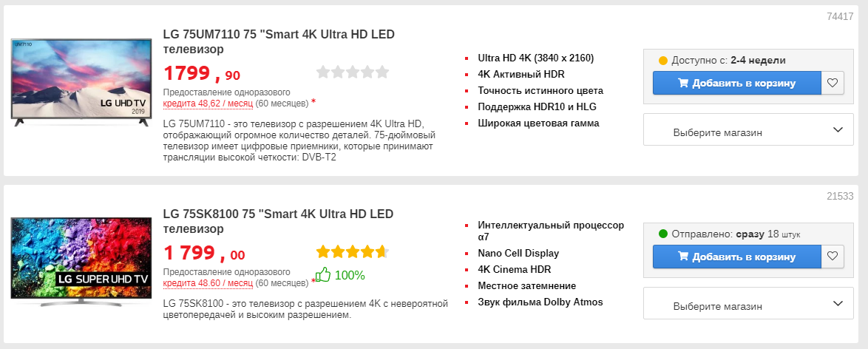
Task: Click empty star rating of LG 75UM7110
Action: coord(352,72)
